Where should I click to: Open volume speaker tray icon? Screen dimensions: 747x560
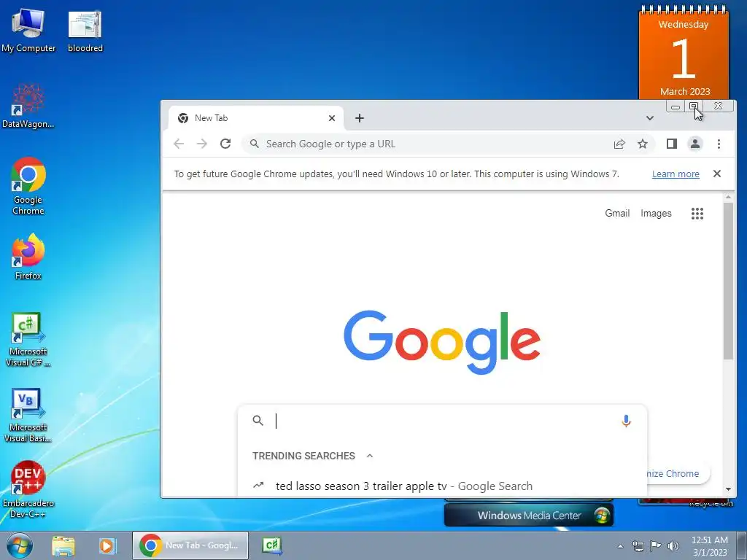tap(673, 546)
